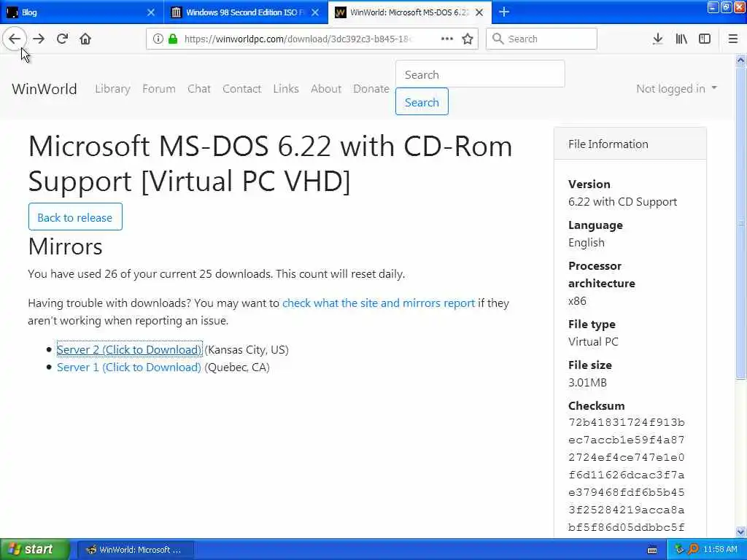
Task: Click the scrollbar up arrow
Action: pyautogui.click(x=740, y=60)
